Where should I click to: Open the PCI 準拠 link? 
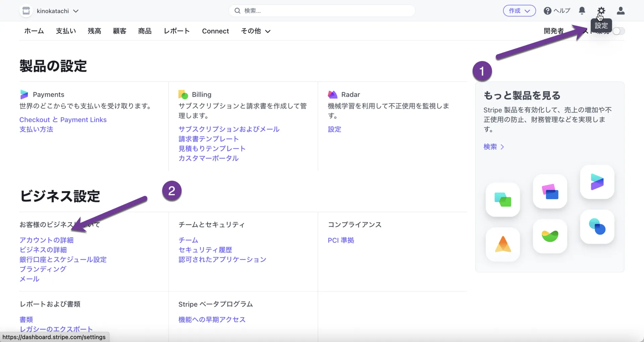pos(341,240)
